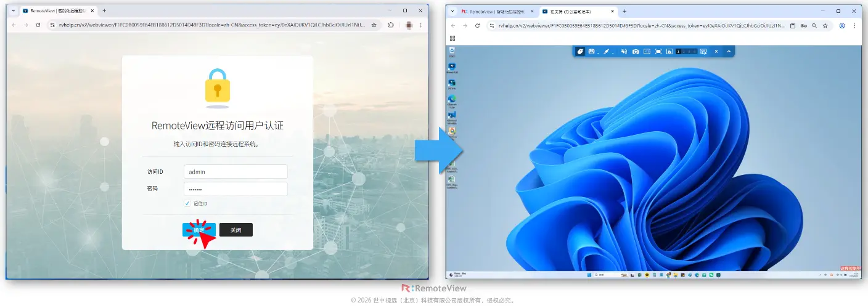Image resolution: width=868 pixels, height=308 pixels.
Task: Reload the page in left login browser
Action: 38,25
